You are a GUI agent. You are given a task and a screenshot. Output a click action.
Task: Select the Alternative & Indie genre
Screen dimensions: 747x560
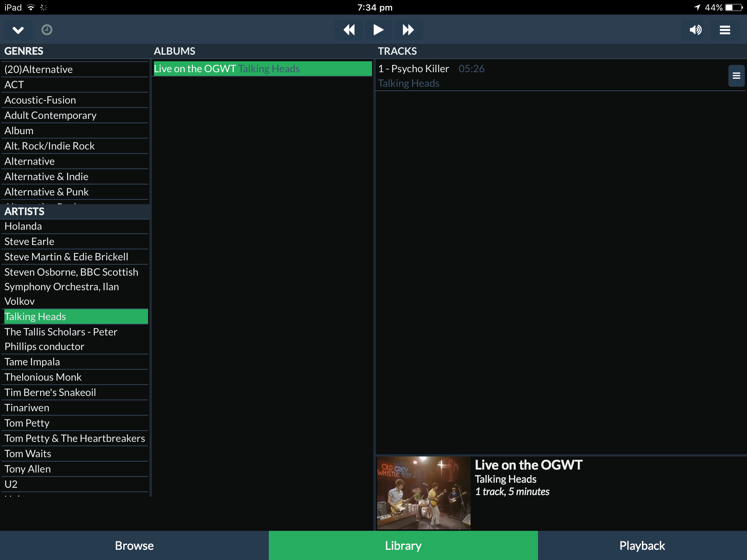coord(76,176)
